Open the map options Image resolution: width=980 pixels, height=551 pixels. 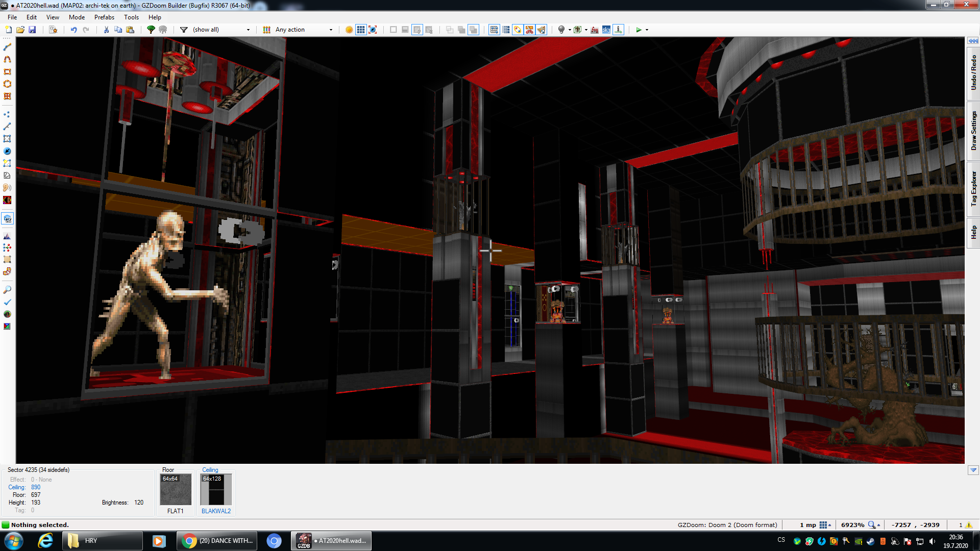pos(53,30)
